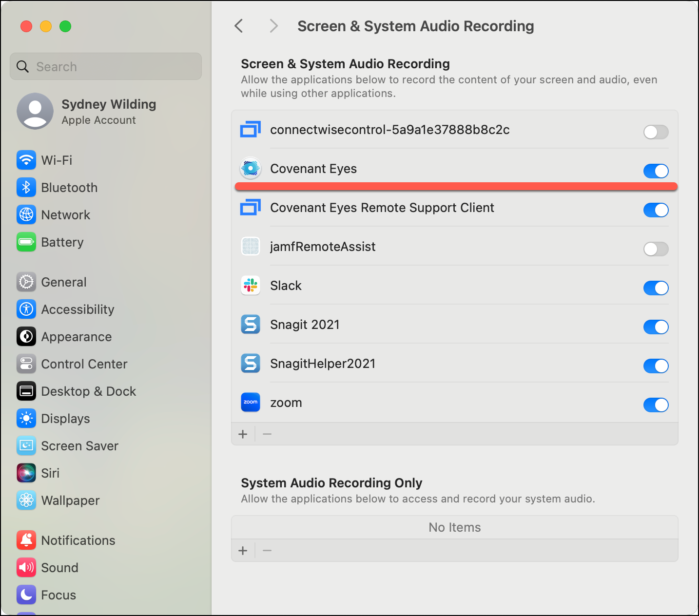Click the Network globe icon
The height and width of the screenshot is (616, 699).
tap(26, 214)
